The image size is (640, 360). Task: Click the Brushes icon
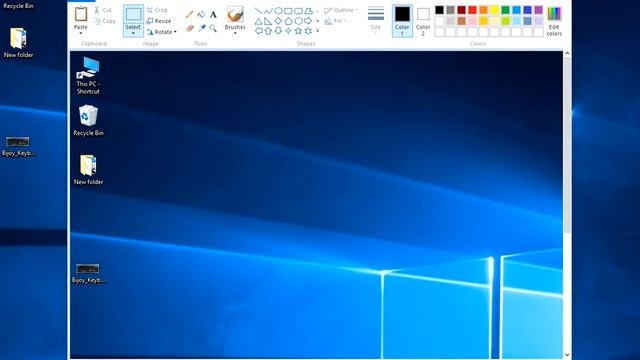click(x=235, y=15)
